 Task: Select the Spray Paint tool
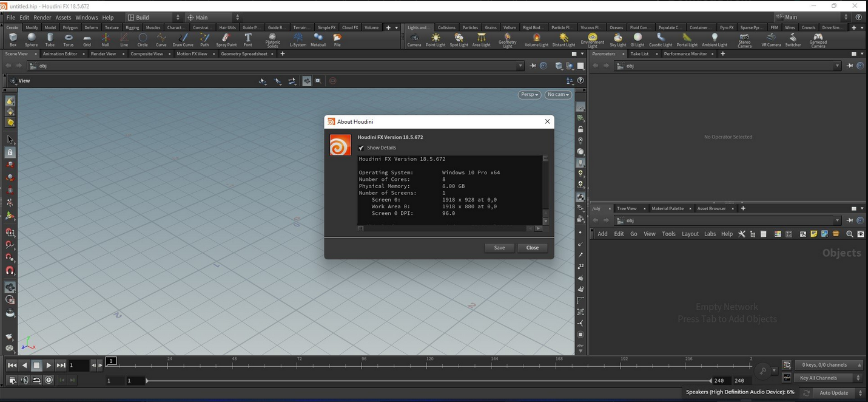pyautogui.click(x=226, y=39)
